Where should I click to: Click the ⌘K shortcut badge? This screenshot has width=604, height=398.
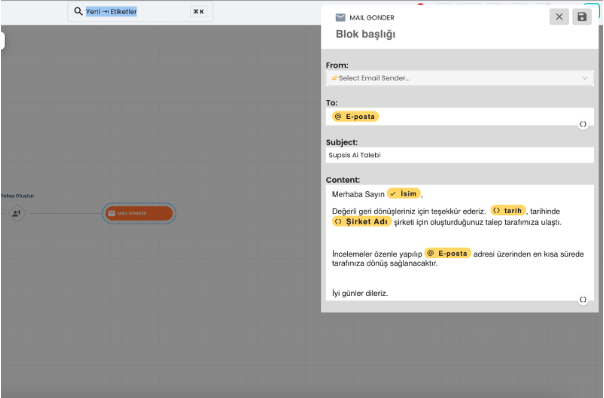pos(198,12)
